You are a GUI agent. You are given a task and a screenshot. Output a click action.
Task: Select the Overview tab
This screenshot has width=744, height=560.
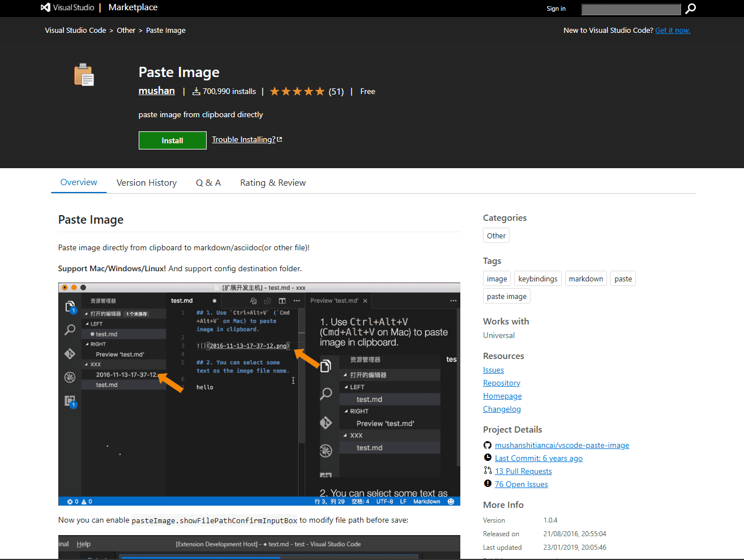[x=79, y=182]
